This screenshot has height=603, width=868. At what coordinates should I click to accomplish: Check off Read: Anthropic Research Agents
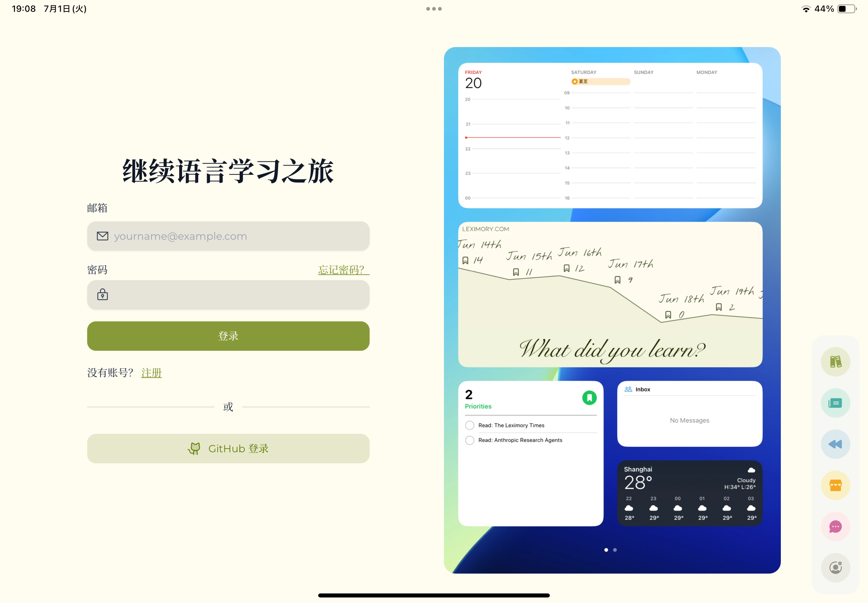(469, 440)
